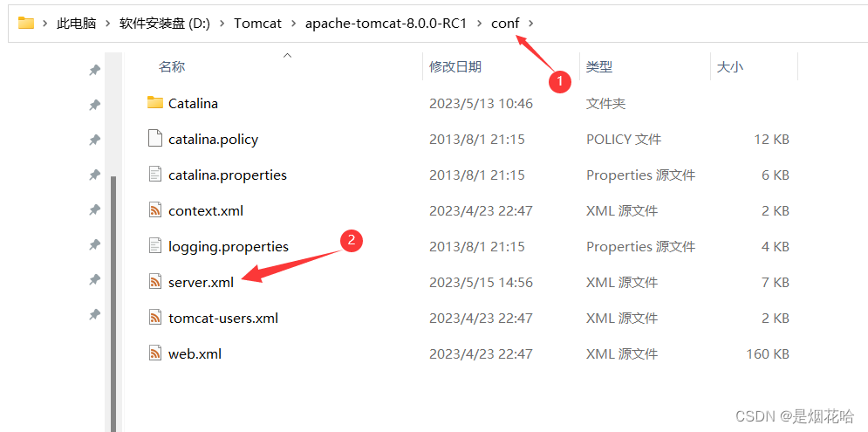Go to 此电脑 in address bar
The width and height of the screenshot is (868, 432).
coord(77,24)
